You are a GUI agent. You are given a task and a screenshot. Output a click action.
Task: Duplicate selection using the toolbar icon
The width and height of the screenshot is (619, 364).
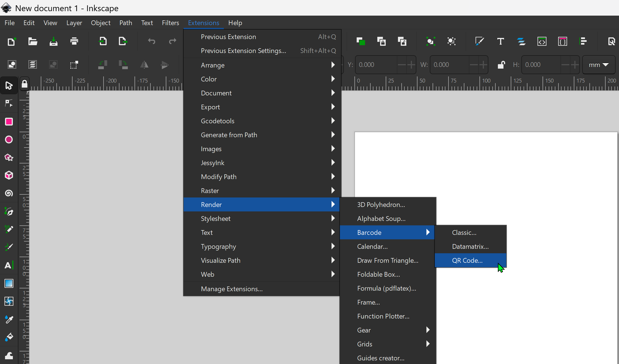click(361, 41)
